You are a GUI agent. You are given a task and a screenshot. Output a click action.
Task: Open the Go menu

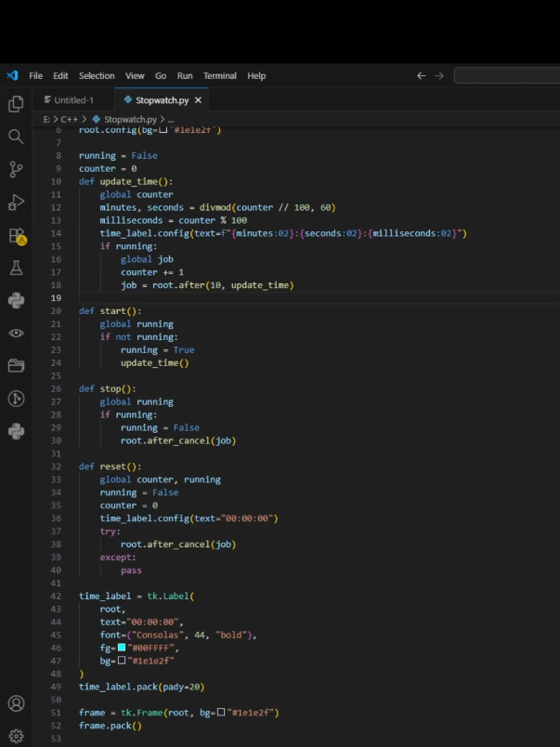pos(161,76)
